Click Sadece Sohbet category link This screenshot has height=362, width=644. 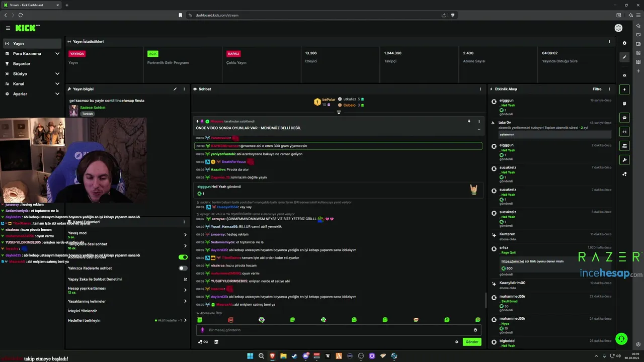[x=93, y=108]
